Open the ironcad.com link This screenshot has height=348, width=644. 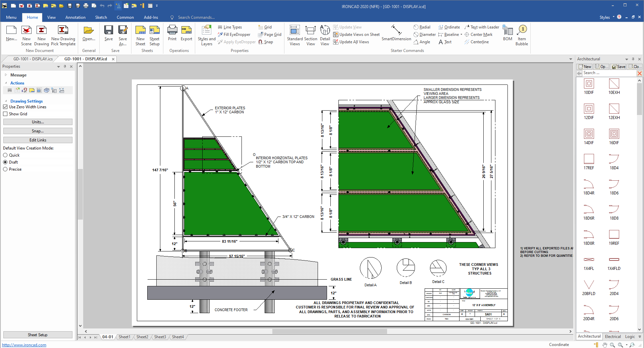pyautogui.click(x=24, y=345)
